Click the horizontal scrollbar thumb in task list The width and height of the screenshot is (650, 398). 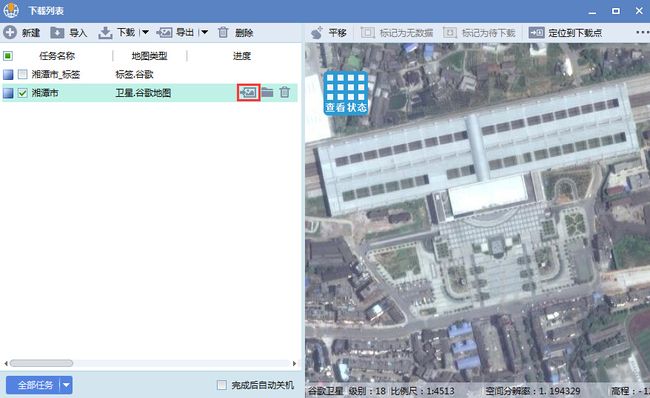(41, 363)
